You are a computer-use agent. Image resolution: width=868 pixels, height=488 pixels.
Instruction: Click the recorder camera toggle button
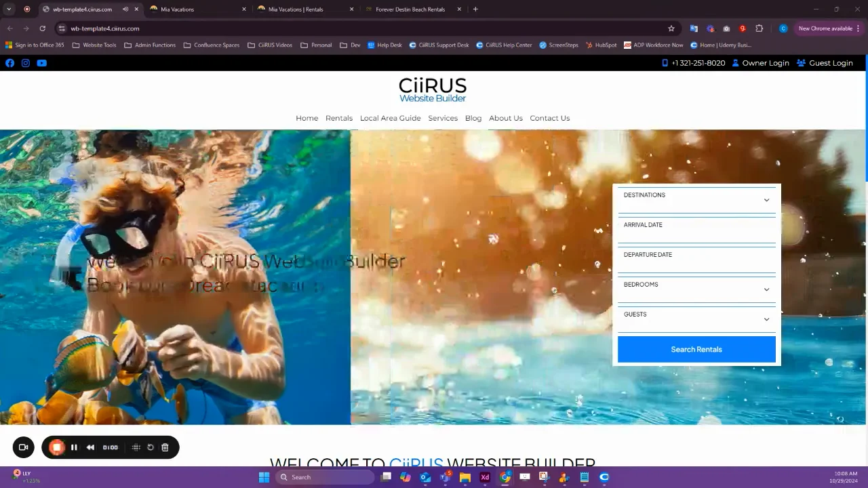coord(23,447)
